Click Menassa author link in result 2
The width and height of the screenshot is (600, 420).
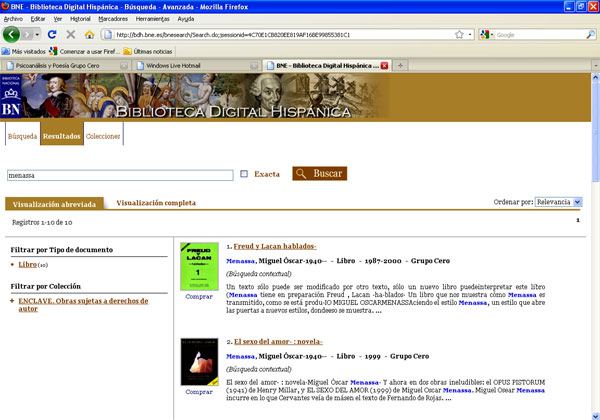[x=240, y=357]
